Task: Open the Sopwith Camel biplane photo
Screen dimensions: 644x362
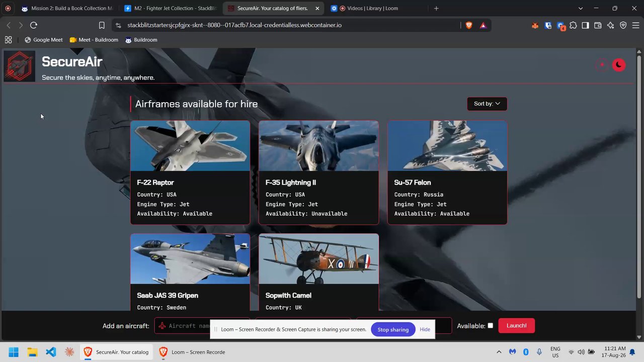Action: tap(318, 259)
